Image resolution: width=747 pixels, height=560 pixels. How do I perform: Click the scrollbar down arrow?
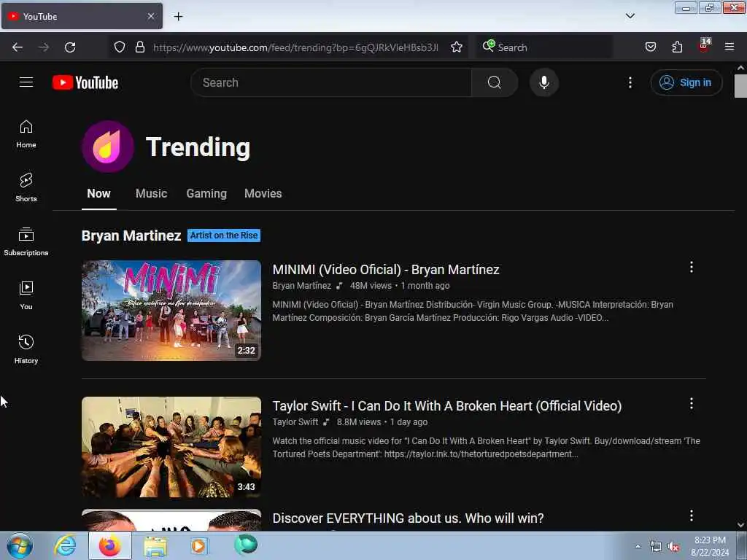[740, 525]
